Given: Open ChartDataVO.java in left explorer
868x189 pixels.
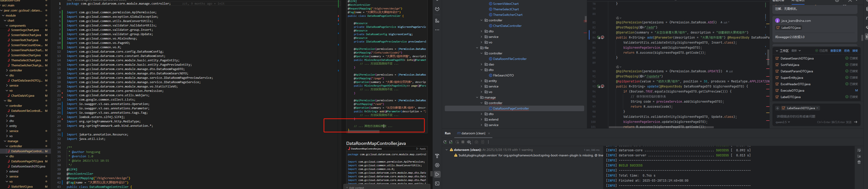Looking at the screenshot, I should coord(22,96).
